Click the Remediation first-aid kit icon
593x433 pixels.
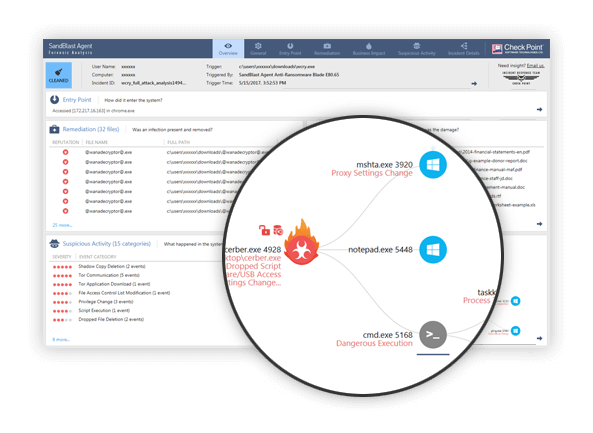click(54, 129)
